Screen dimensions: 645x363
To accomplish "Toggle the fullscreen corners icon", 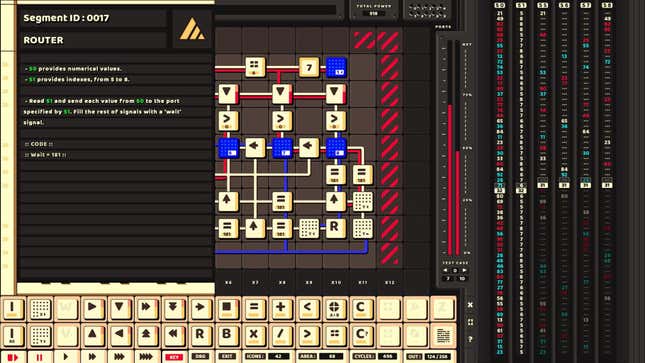I will pyautogui.click(x=470, y=322).
